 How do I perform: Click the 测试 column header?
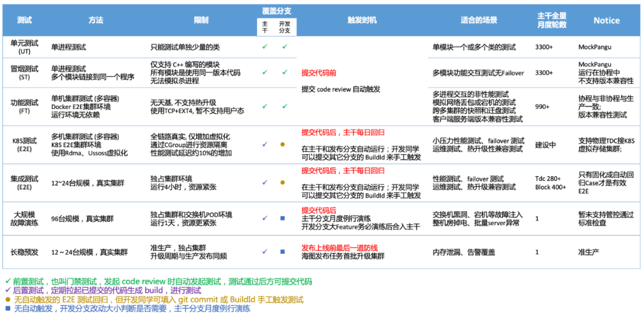(24, 20)
